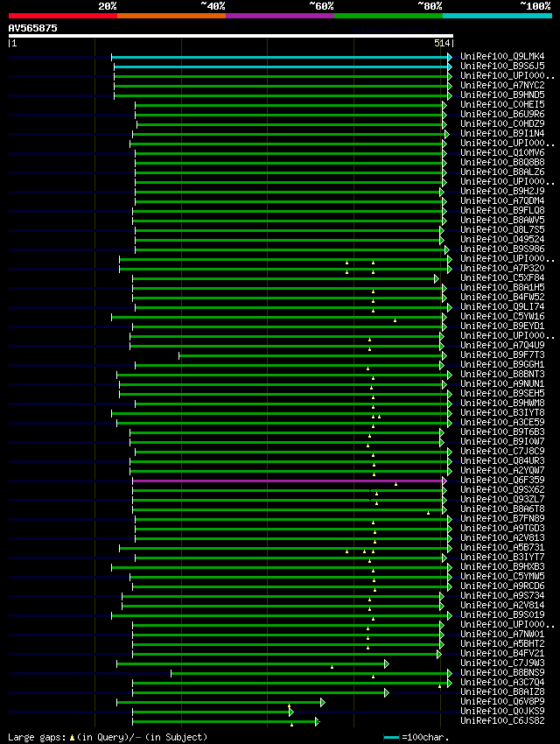Viewport: 560px width, 744px height.
Task: Select UniRef100_B8A1H5 entry
Action: 502,288
